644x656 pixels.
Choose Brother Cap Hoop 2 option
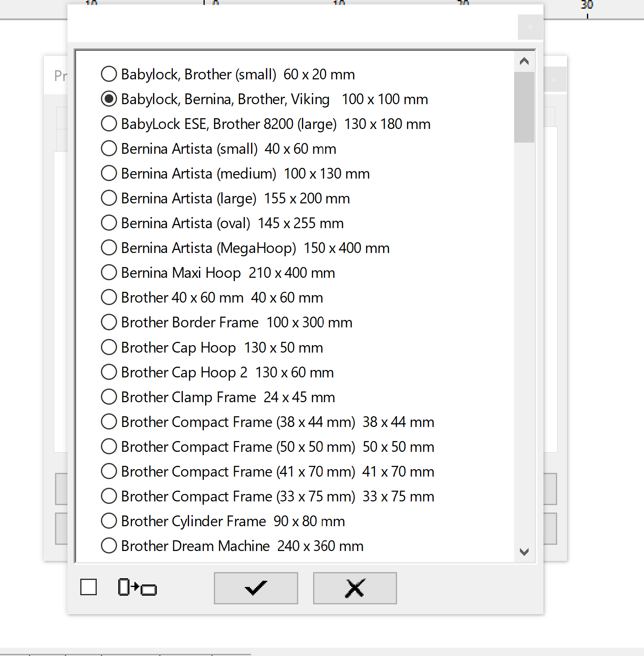(109, 372)
